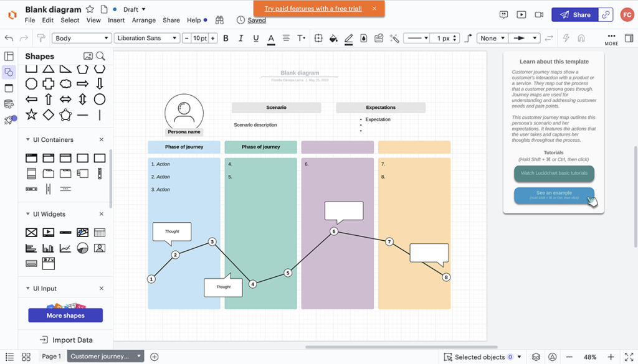Click the Undo arrow icon

click(7, 38)
